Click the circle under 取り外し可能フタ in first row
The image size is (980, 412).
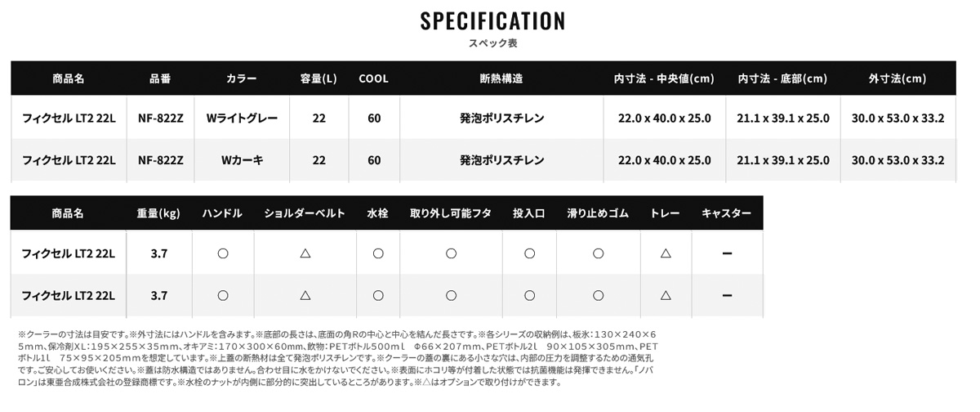pyautogui.click(x=451, y=254)
